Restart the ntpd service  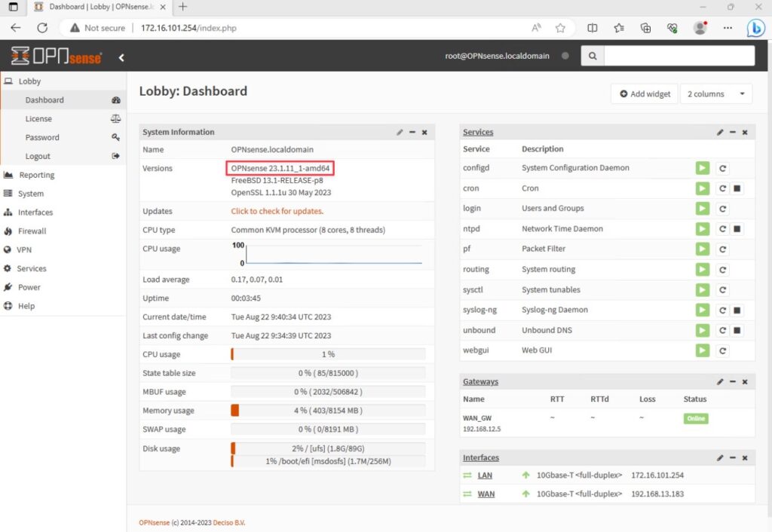[722, 229]
